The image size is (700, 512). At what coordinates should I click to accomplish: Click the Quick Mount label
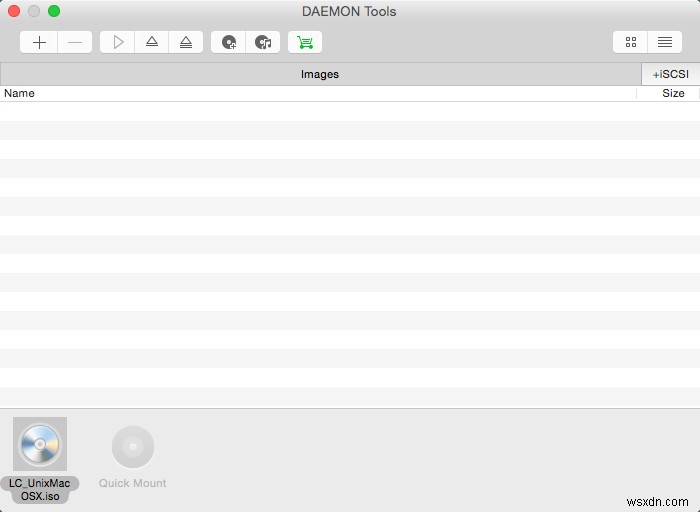(x=133, y=483)
